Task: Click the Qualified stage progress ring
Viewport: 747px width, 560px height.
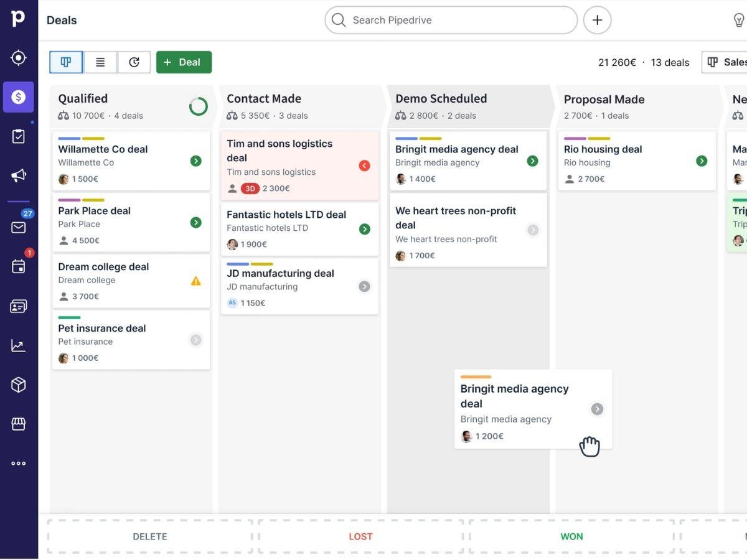Action: tap(199, 106)
